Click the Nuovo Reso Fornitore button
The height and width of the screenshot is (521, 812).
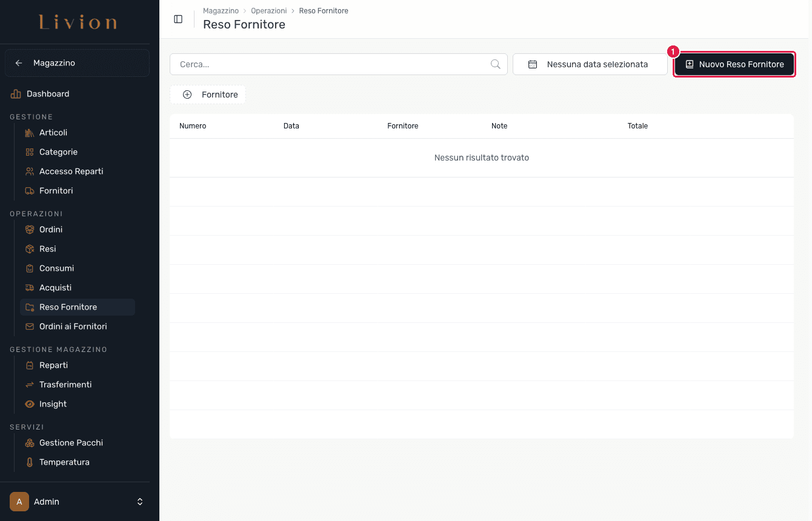coord(734,64)
